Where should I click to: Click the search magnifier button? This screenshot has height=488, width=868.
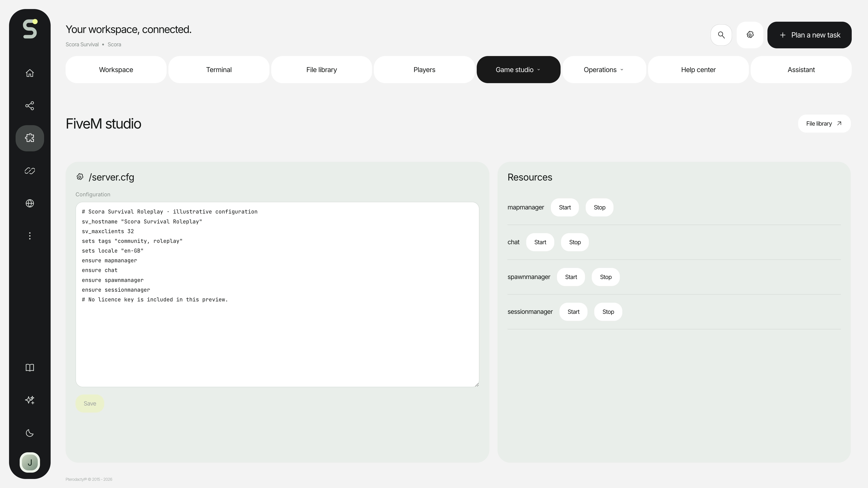coord(721,35)
